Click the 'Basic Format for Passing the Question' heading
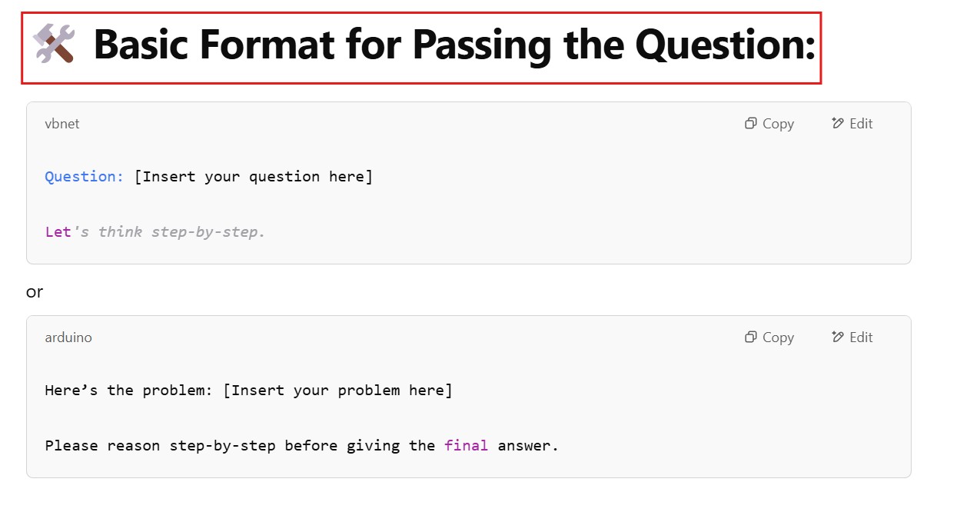980x512 pixels. click(453, 45)
